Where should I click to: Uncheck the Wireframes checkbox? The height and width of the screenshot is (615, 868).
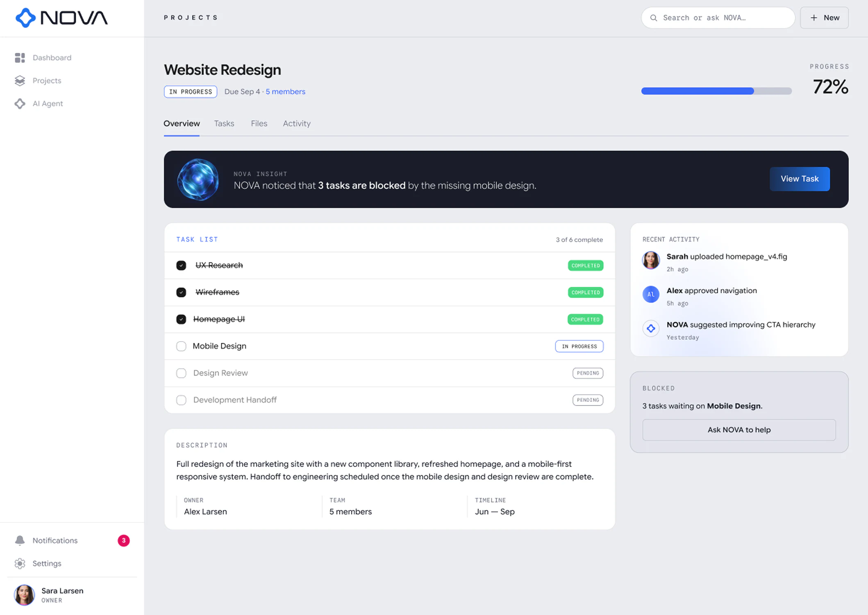[181, 292]
